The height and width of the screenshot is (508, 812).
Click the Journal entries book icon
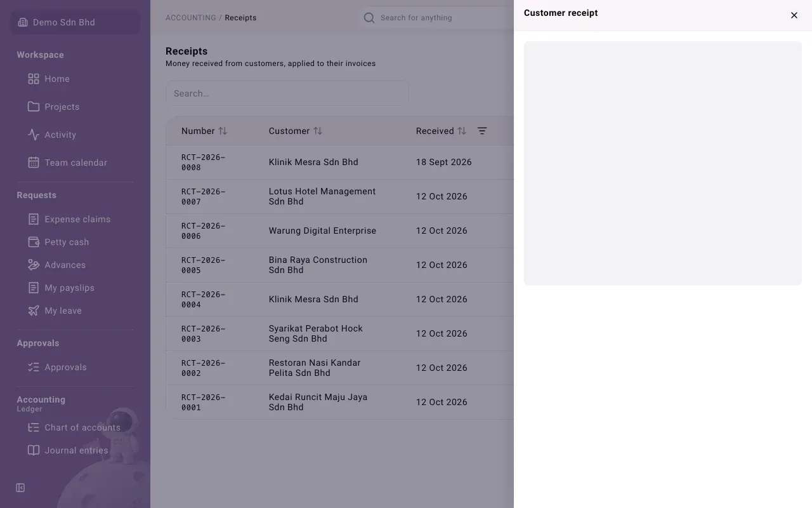pos(34,450)
